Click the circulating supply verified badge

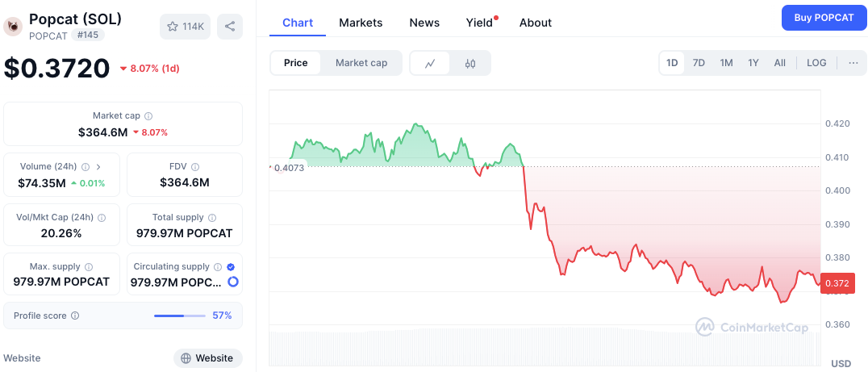(x=232, y=266)
